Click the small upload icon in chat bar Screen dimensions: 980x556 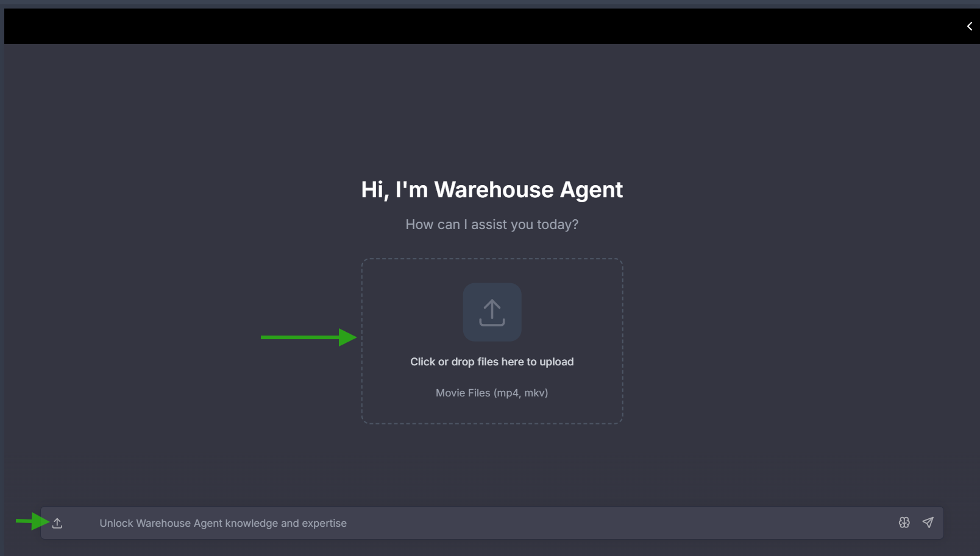(57, 523)
